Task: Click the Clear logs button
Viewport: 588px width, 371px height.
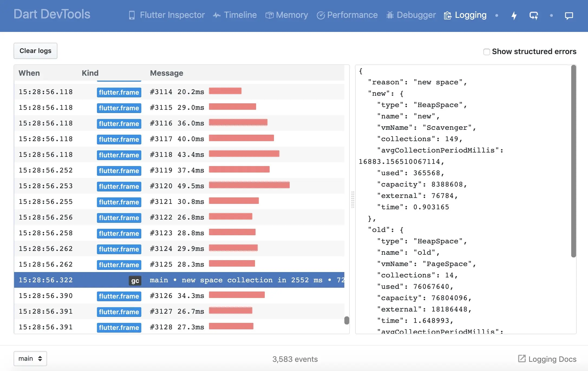Action: click(x=35, y=51)
